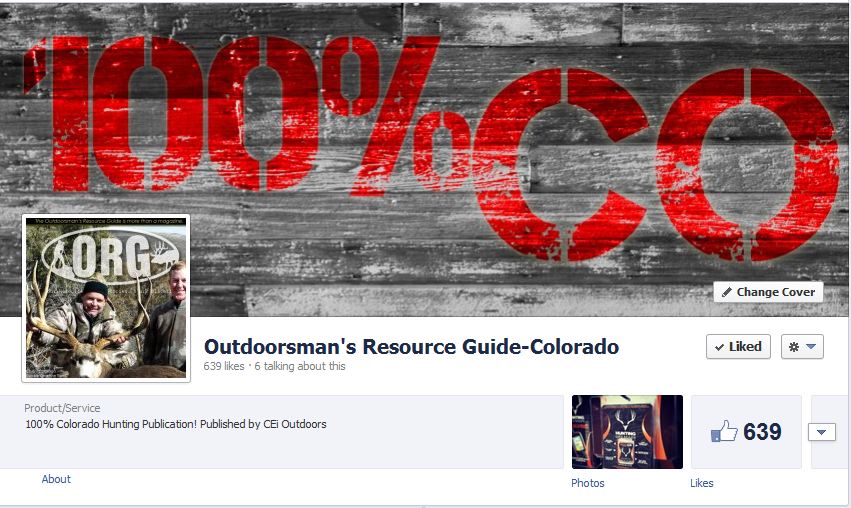
Task: Click the Product/Service category label
Action: 62,408
